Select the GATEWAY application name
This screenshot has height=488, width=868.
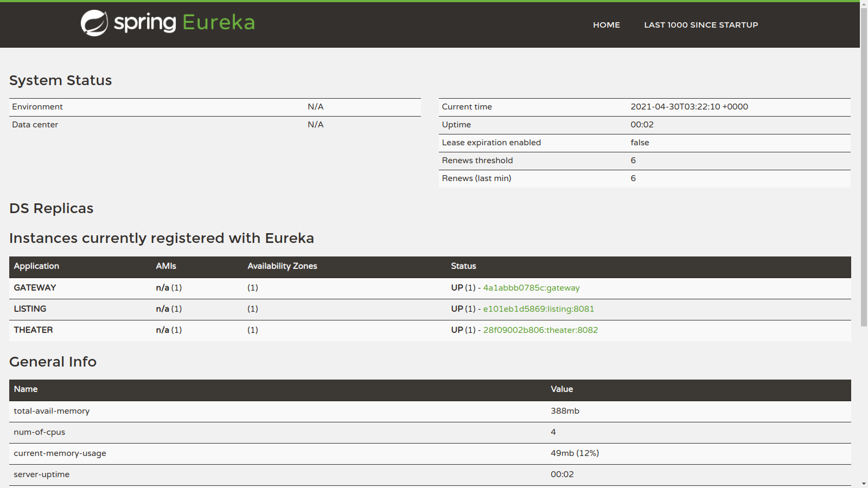tap(35, 288)
